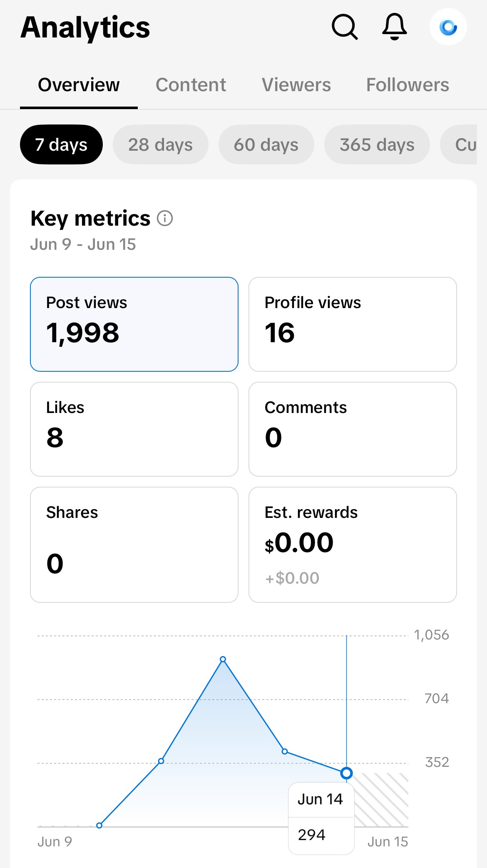Show the Comments metric chart
Image resolution: width=487 pixels, height=868 pixels.
coord(353,429)
